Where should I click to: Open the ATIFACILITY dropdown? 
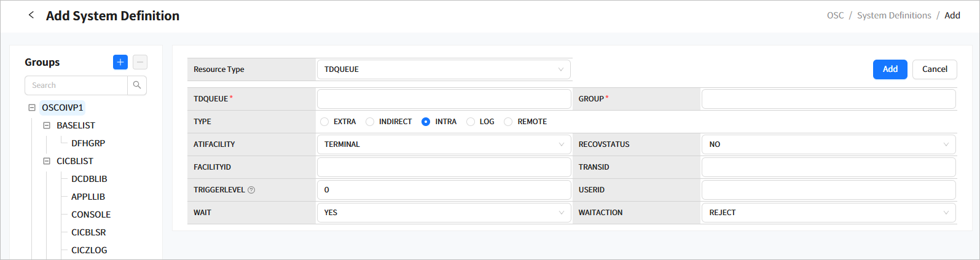(443, 144)
